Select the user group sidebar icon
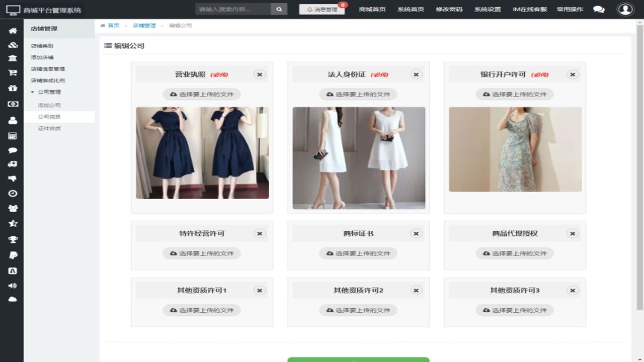Image resolution: width=644 pixels, height=362 pixels. (x=13, y=208)
